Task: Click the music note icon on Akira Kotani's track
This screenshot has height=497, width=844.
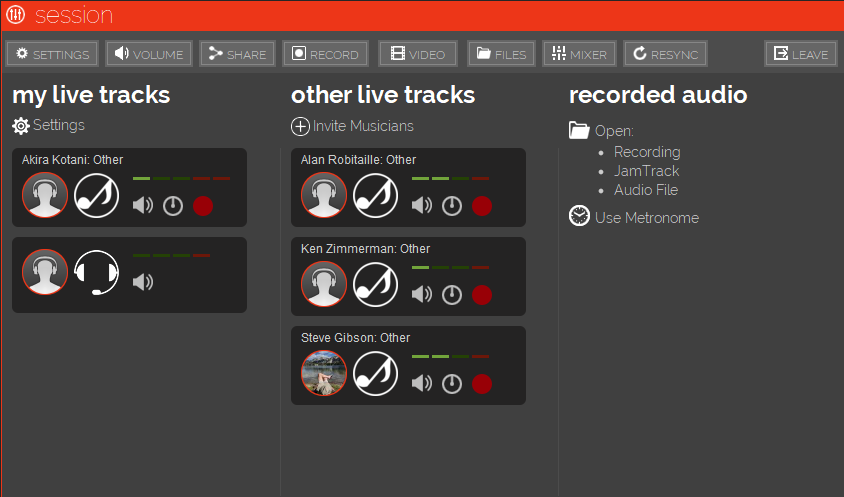Action: coord(97,195)
